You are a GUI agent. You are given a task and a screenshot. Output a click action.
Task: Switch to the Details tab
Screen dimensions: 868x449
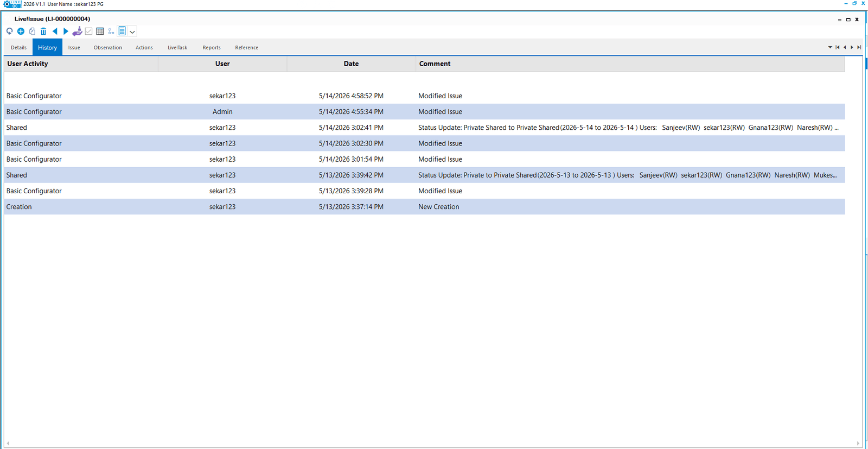click(18, 47)
